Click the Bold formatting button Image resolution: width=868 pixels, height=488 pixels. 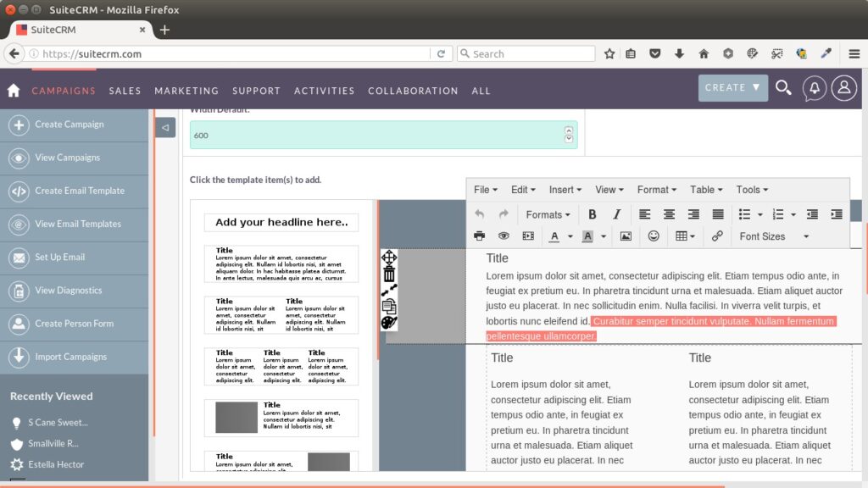tap(593, 214)
